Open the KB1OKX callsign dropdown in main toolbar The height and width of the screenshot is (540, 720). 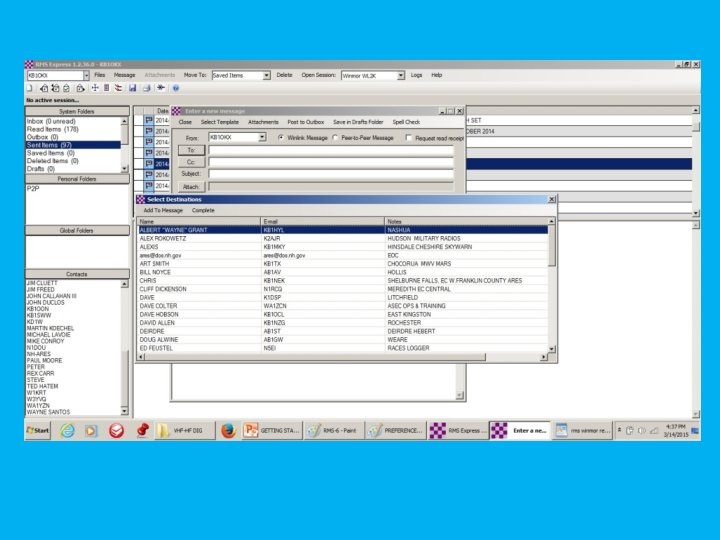click(86, 75)
